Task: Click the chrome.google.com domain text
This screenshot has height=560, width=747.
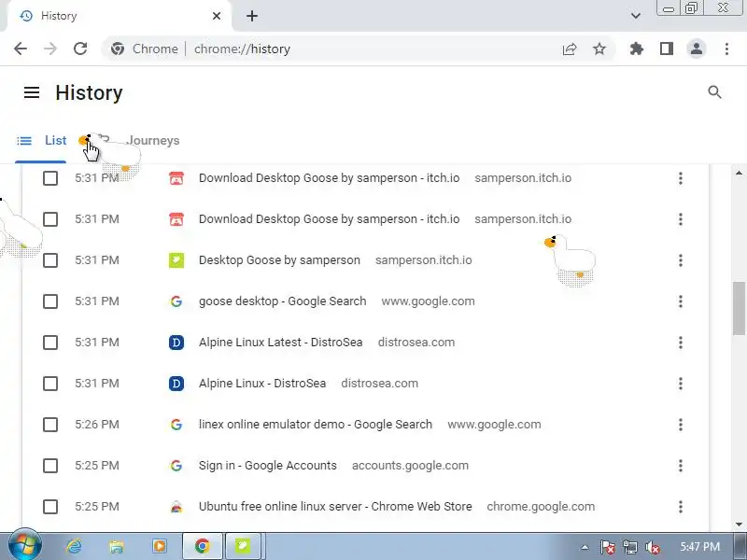Action: coord(541,507)
